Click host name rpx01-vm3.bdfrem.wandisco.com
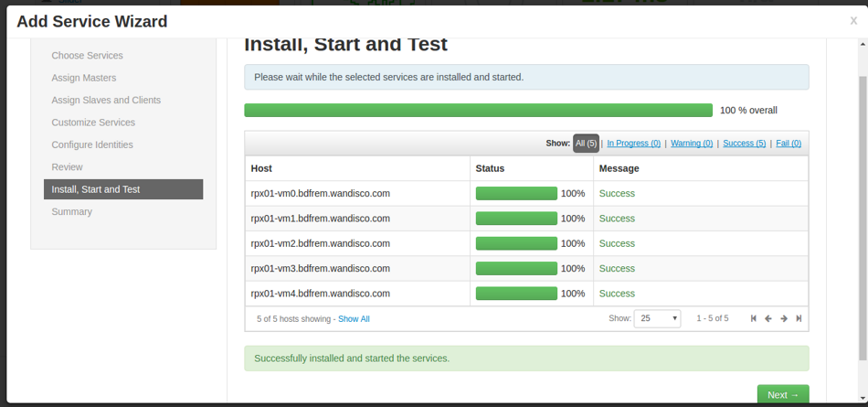This screenshot has height=407, width=868. (x=320, y=268)
